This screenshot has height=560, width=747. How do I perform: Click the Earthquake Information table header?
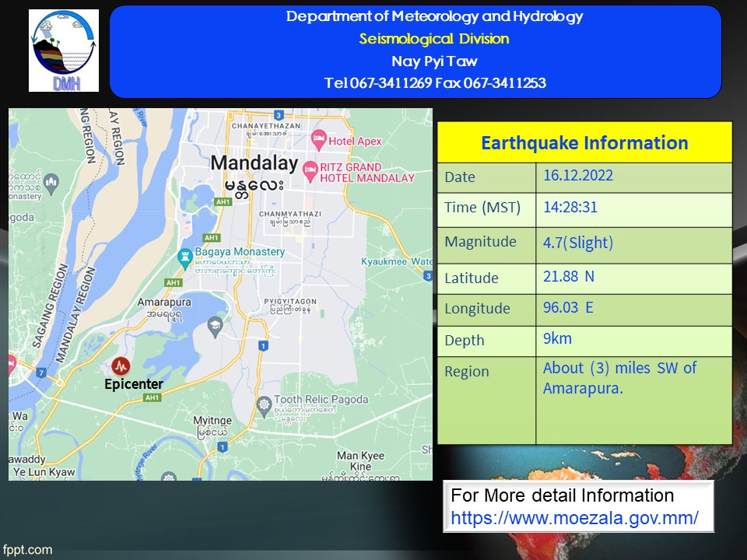coord(584,143)
